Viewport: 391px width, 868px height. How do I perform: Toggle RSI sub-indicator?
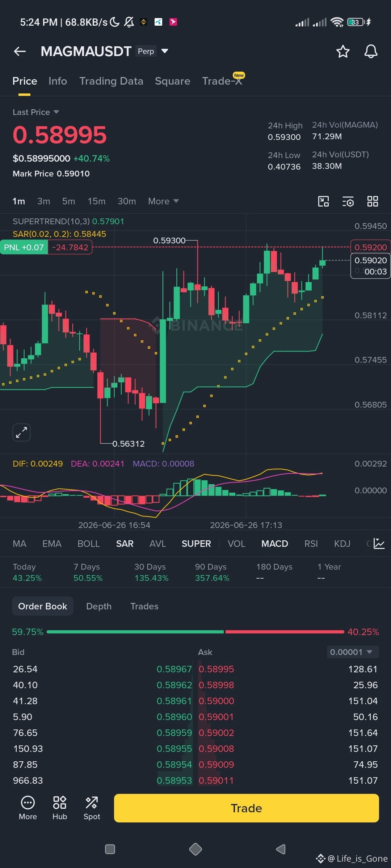(311, 544)
